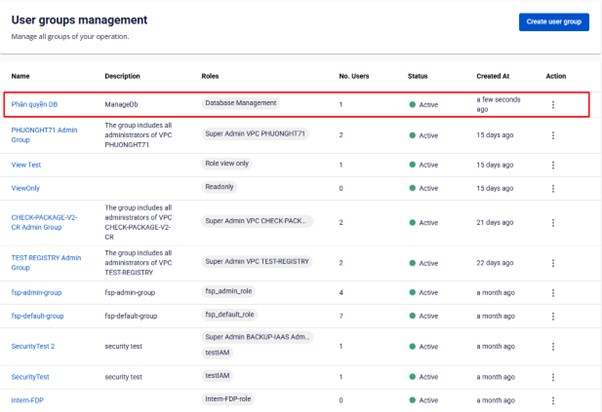602x412 pixels.
Task: Open three-dot menu for fsp-admin-group
Action: click(x=553, y=293)
